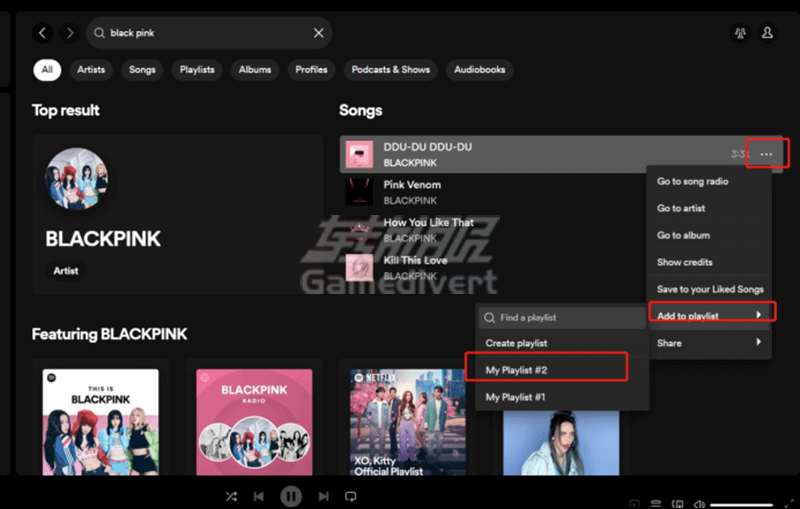Select the How You Like That song

coord(429,222)
